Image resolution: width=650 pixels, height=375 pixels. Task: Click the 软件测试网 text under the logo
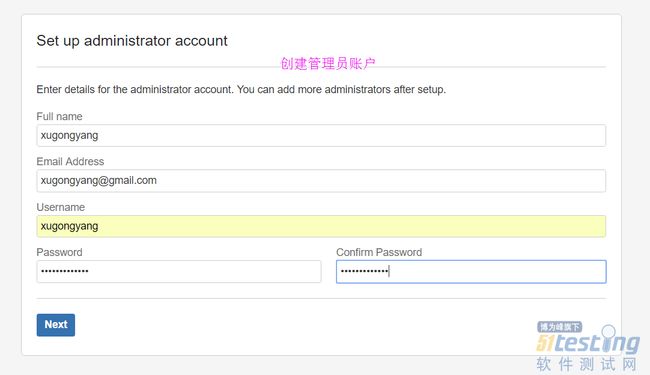click(x=586, y=364)
